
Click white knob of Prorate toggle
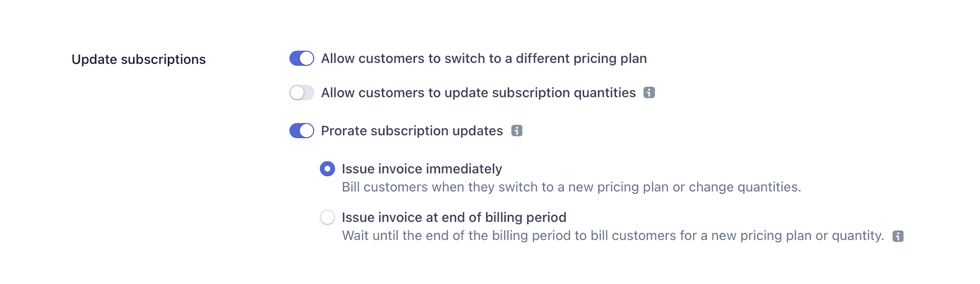[307, 131]
